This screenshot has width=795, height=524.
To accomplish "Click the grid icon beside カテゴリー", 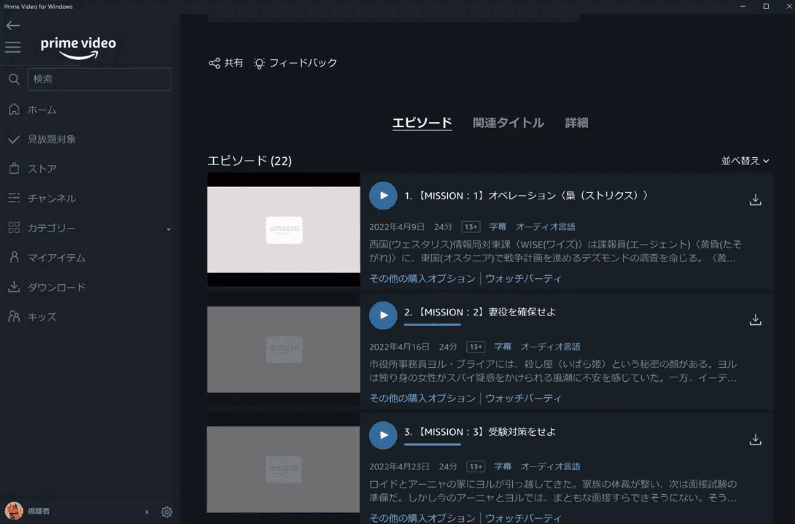I will (14, 227).
